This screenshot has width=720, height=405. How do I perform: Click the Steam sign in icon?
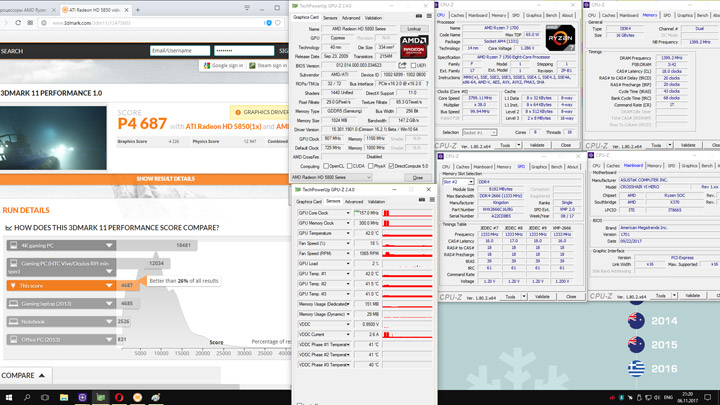[252, 66]
